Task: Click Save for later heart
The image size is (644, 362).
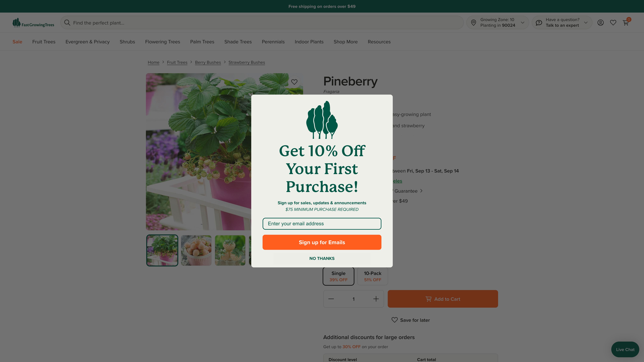Action: (x=394, y=320)
